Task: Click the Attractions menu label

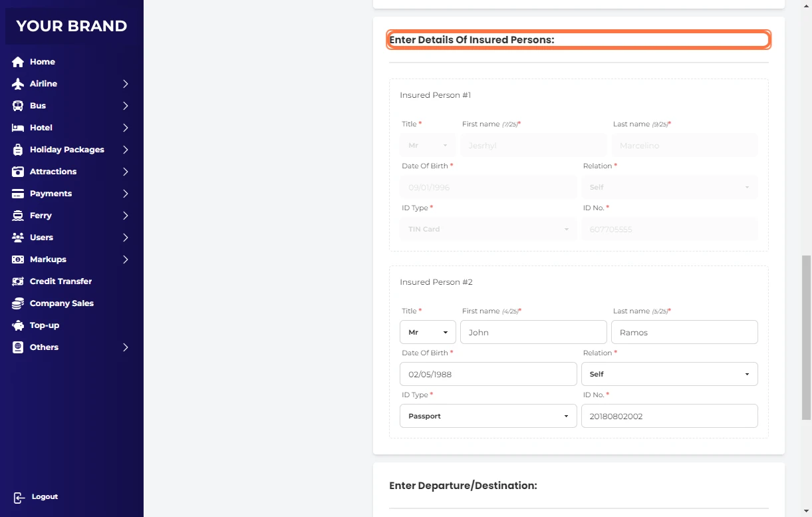Action: click(53, 172)
